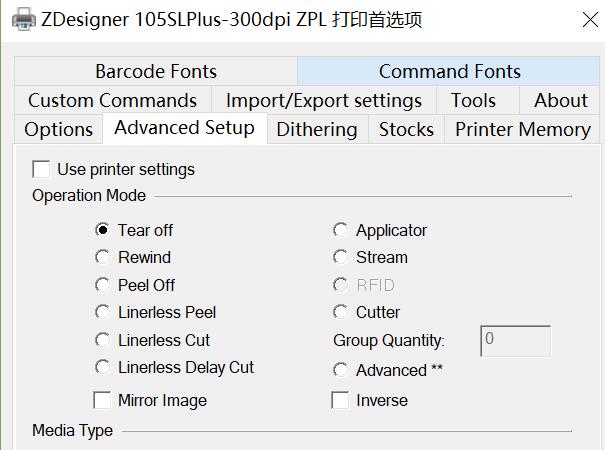605x450 pixels.
Task: Switch to Command Fonts tab
Action: point(449,71)
